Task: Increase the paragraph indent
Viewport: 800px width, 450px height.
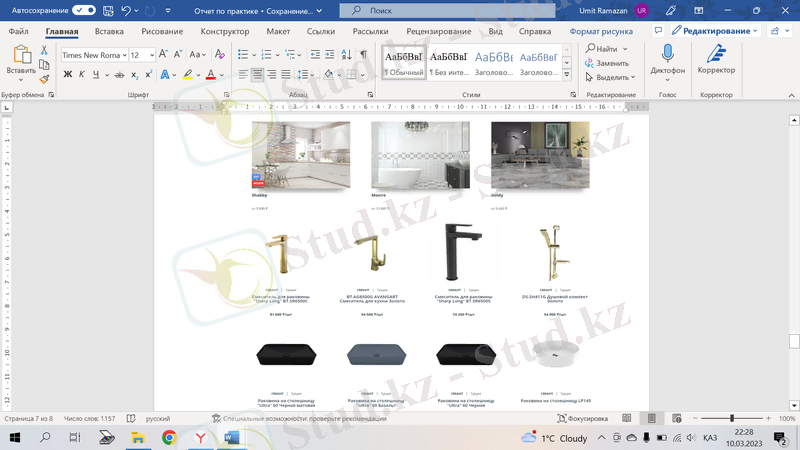Action: click(x=330, y=54)
